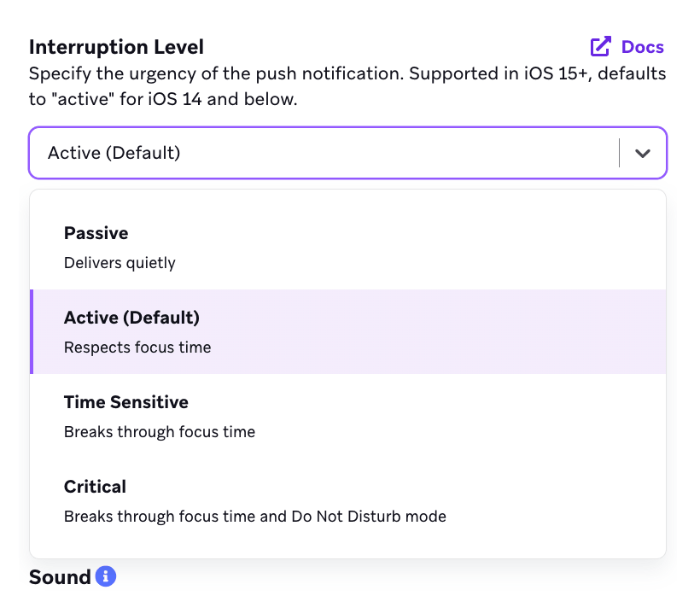Click the chevron arrow in Interruption Level select
The width and height of the screenshot is (700, 596).
pos(643,154)
